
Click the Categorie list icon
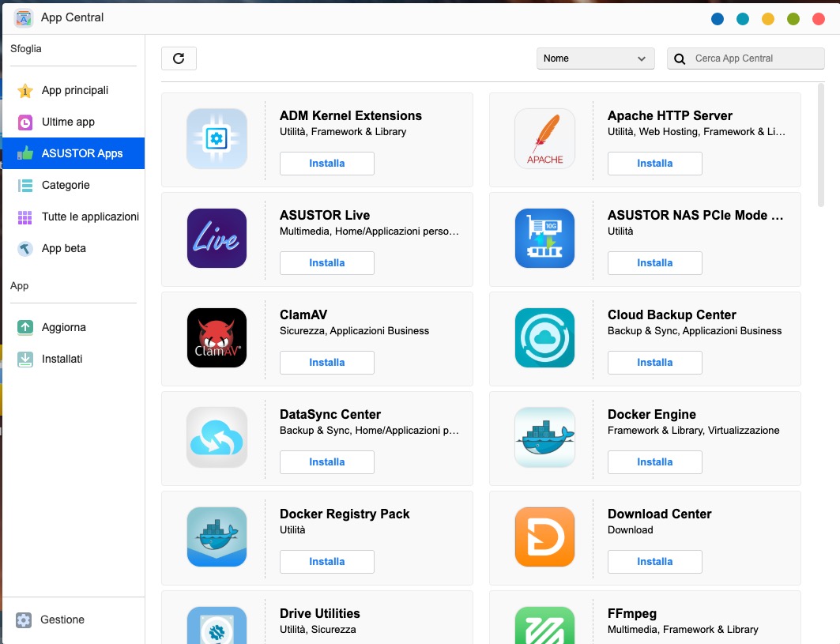(x=24, y=186)
